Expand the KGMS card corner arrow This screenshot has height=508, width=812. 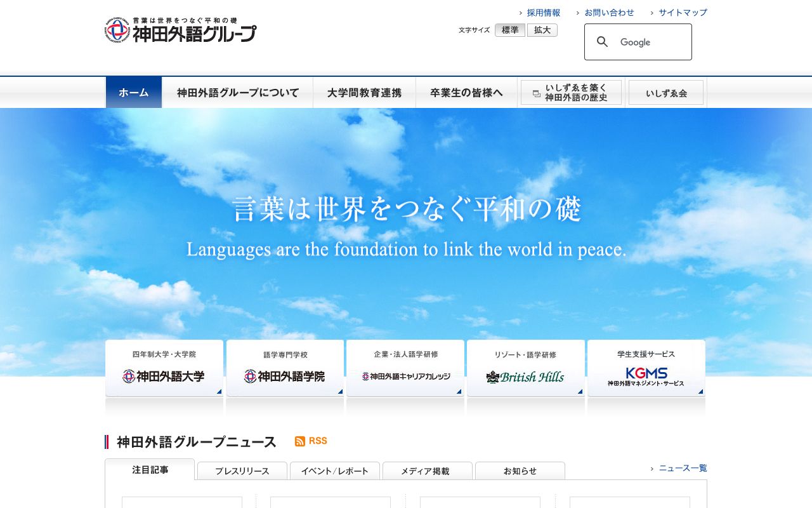click(700, 392)
